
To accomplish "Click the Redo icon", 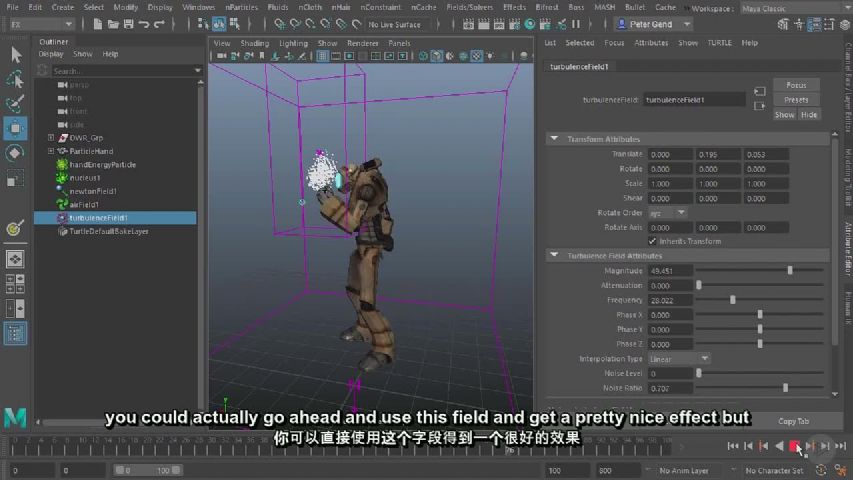I will (x=159, y=24).
